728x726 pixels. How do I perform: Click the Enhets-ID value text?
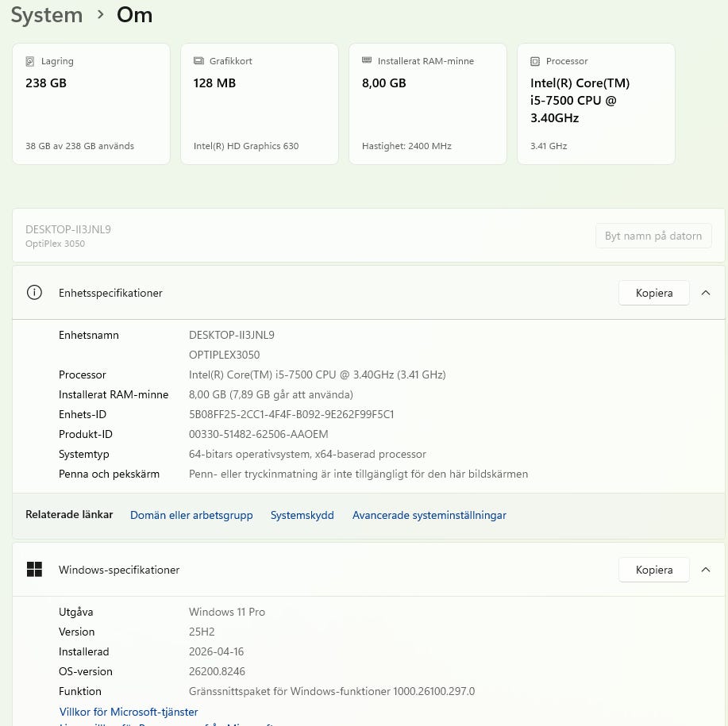point(291,414)
